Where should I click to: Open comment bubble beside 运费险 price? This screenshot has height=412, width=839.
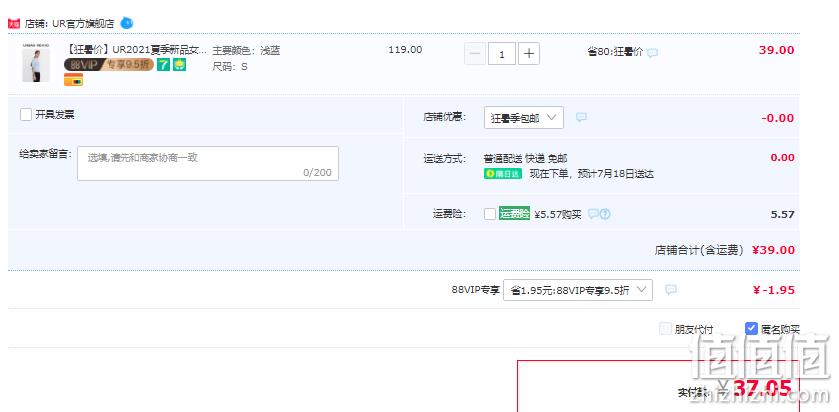(593, 214)
